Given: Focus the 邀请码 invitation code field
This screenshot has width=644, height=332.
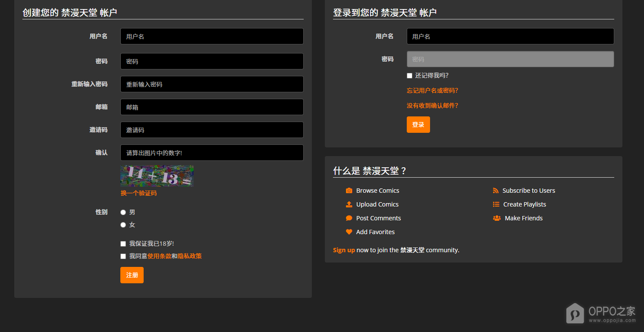Looking at the screenshot, I should (x=212, y=130).
